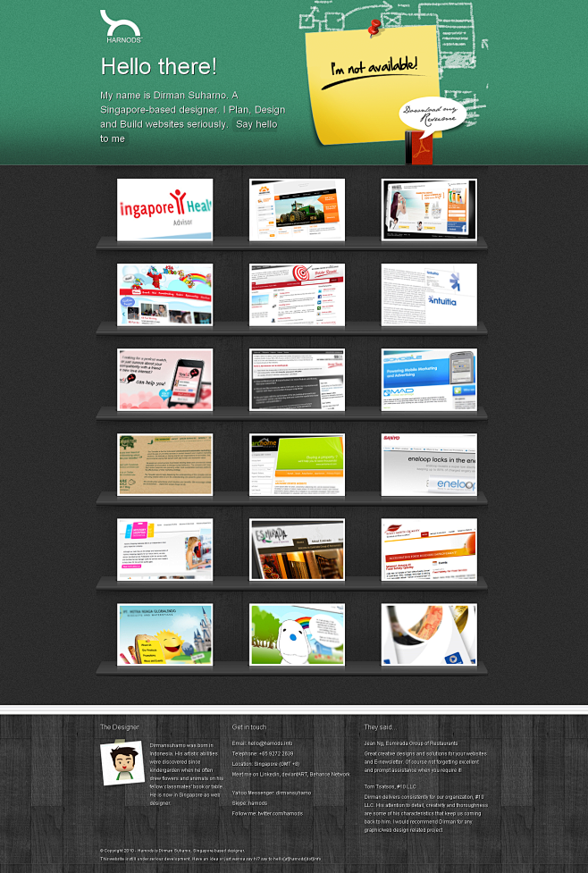Open the MAD mobile marketing thumbnail

pos(429,380)
